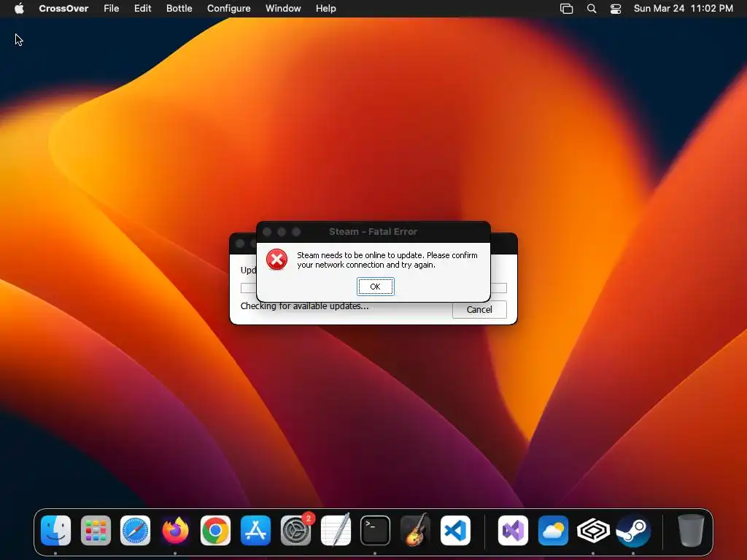Click the red error icon in the dialog
This screenshot has width=747, height=560.
276,260
